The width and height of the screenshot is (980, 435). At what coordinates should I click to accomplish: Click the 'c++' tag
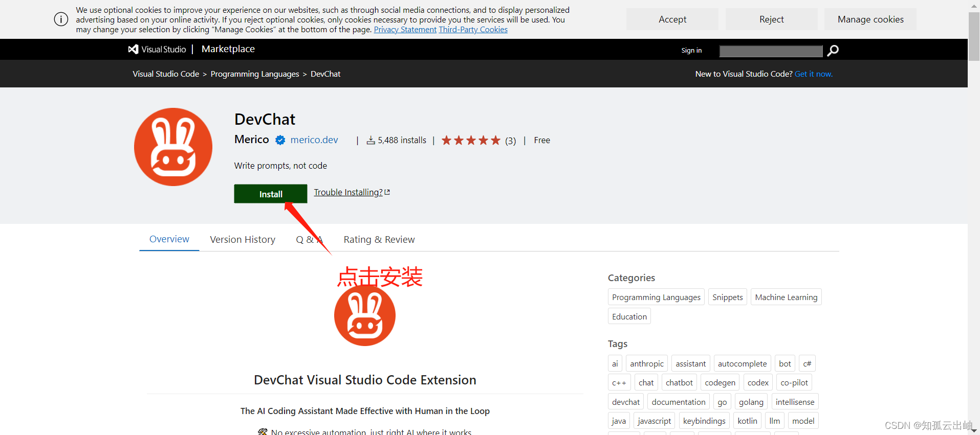coord(619,382)
